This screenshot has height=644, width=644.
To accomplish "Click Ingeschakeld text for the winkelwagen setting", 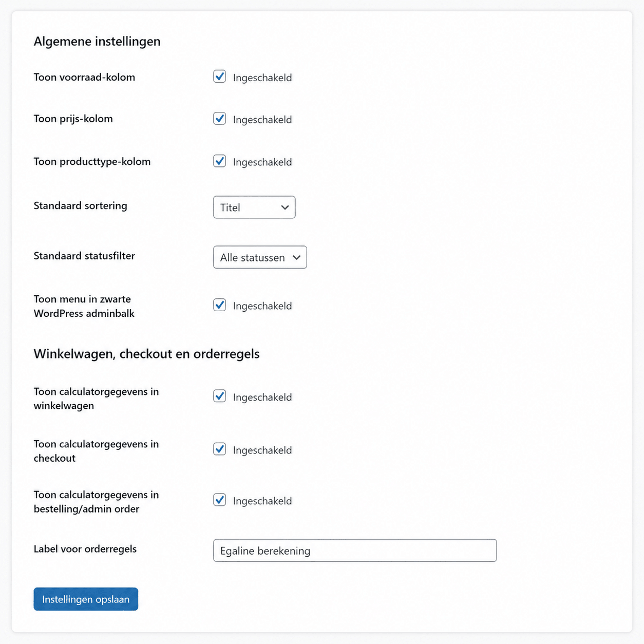I will [x=262, y=397].
